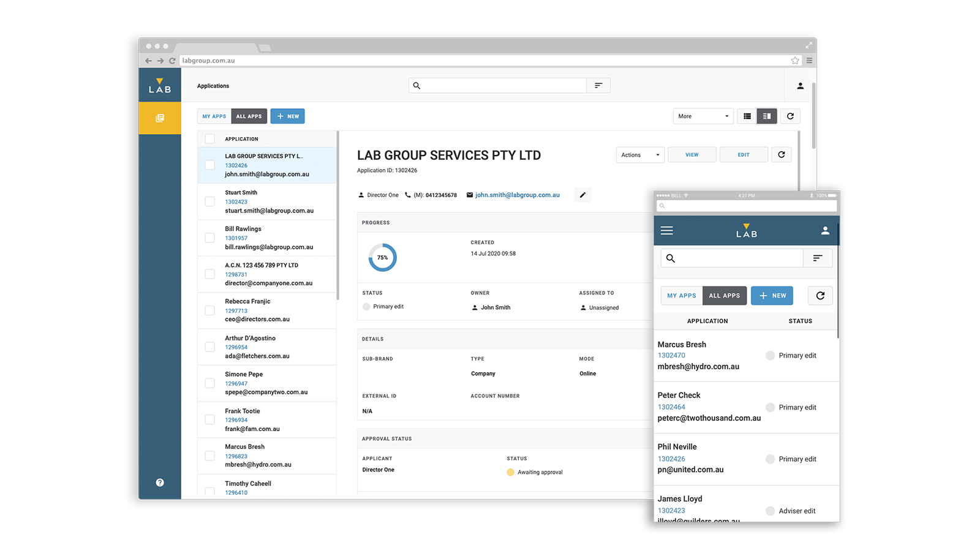Edit contact details with pencil icon
Screen dimensions: 980x551
582,195
